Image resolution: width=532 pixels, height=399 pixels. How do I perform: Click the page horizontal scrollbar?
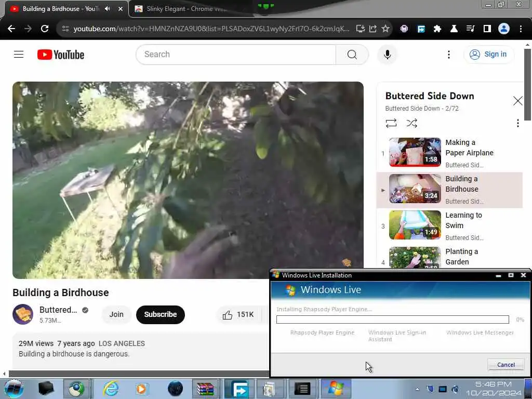[x=139, y=374]
